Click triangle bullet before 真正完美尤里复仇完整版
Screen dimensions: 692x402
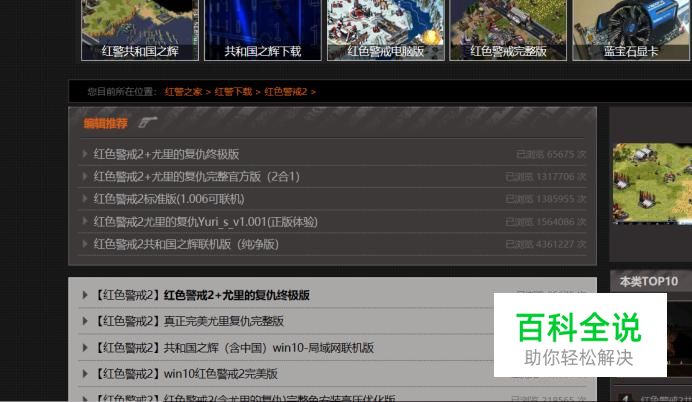pos(85,321)
